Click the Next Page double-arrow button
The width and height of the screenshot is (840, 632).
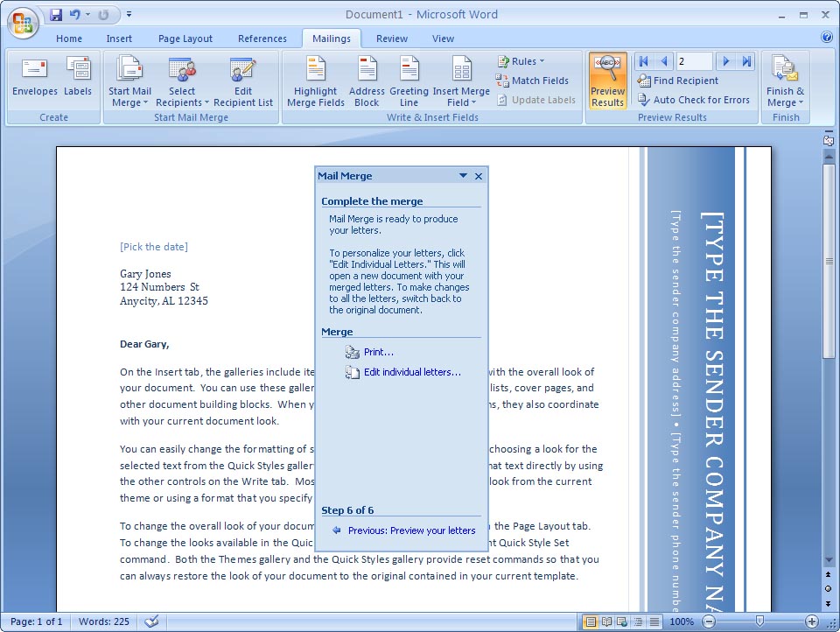point(829,604)
